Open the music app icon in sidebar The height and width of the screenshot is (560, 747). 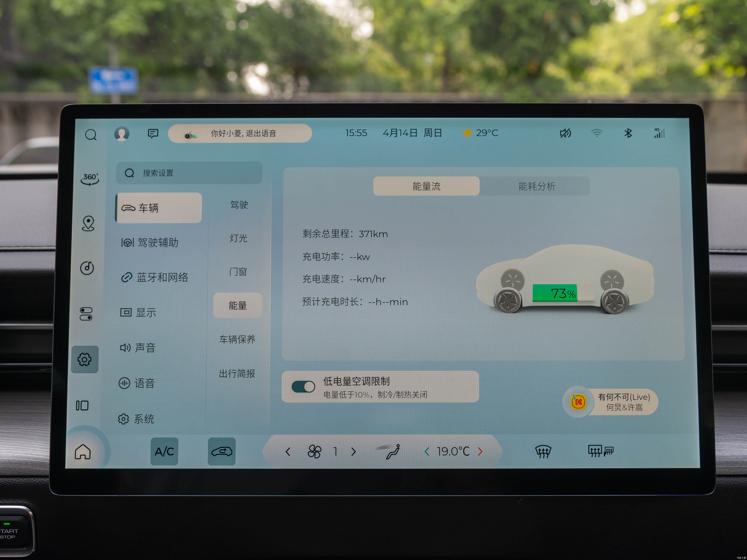(x=87, y=268)
